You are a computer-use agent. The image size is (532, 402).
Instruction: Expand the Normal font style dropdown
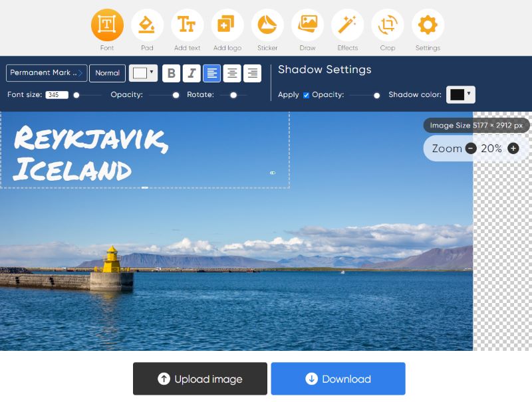[107, 73]
